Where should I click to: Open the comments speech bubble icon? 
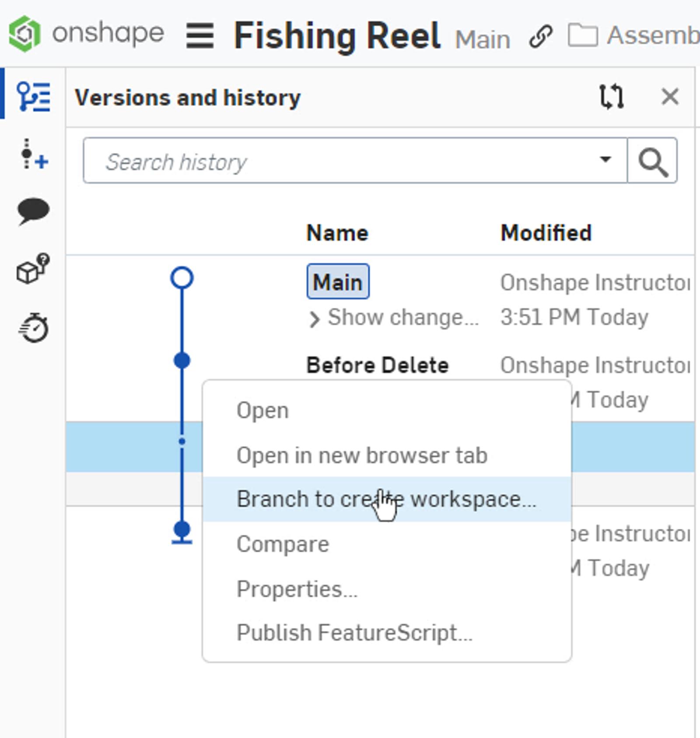click(34, 211)
